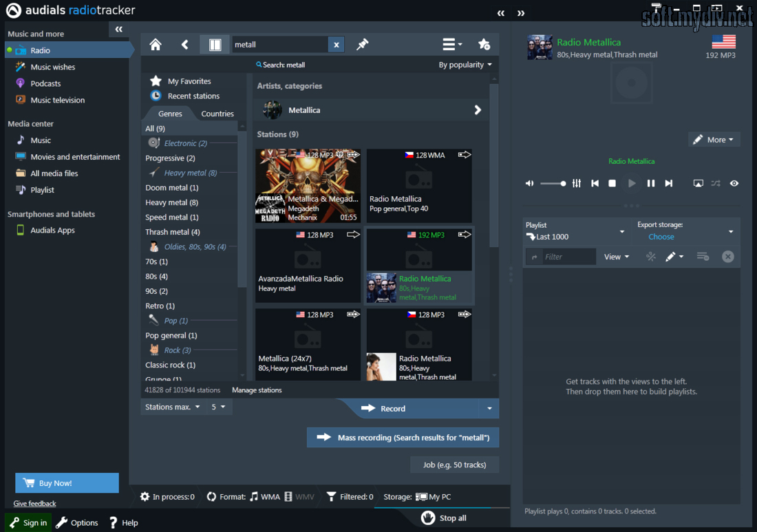Open the Stations max. dropdown
The width and height of the screenshot is (757, 532).
pyautogui.click(x=172, y=407)
